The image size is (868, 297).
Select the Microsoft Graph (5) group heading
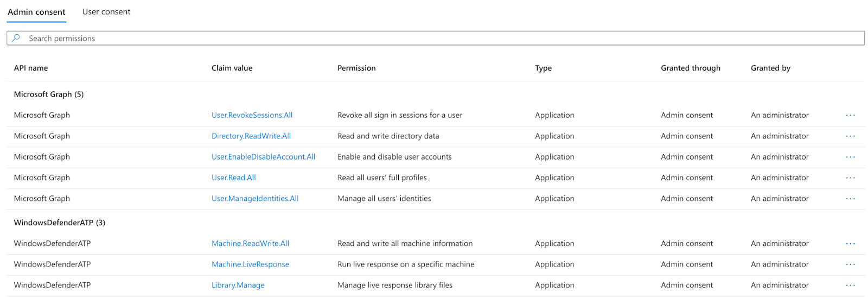tap(49, 94)
